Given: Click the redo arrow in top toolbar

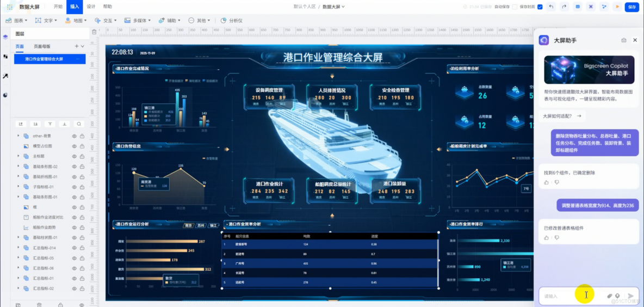Looking at the screenshot, I should (x=564, y=7).
